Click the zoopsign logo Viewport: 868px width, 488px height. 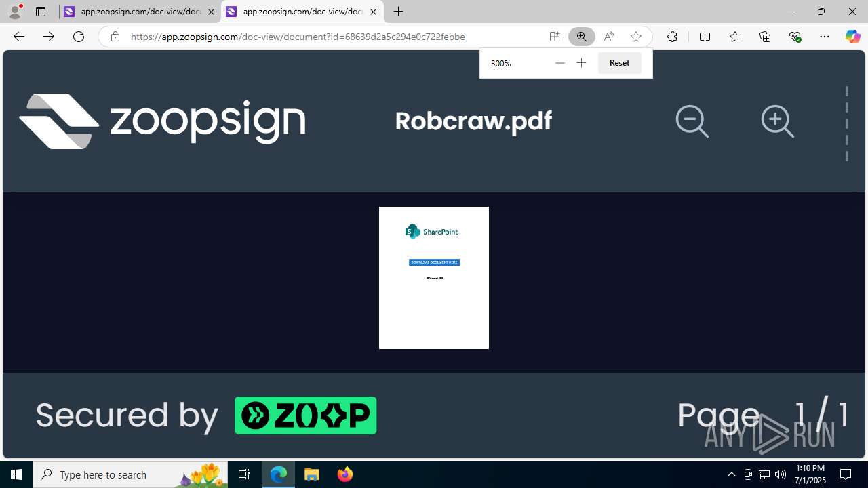[162, 121]
